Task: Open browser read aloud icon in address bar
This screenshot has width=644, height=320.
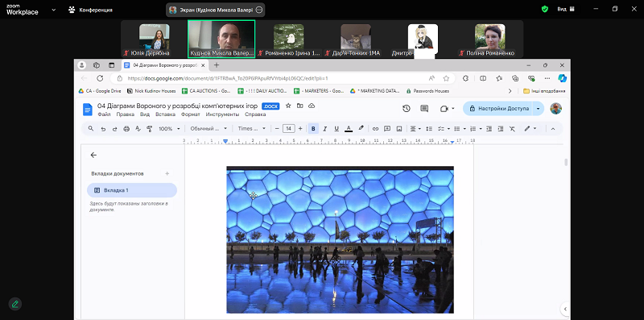Action: coord(431,78)
